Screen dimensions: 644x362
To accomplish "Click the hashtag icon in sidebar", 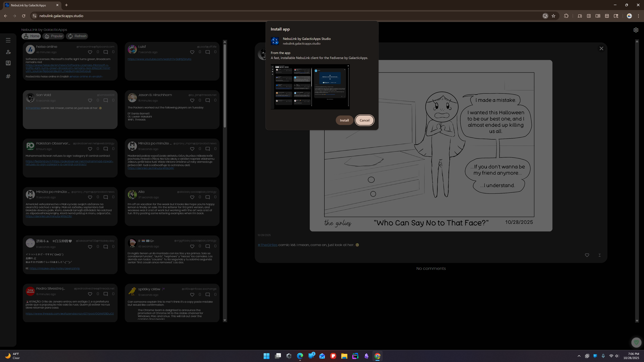I will point(8,76).
